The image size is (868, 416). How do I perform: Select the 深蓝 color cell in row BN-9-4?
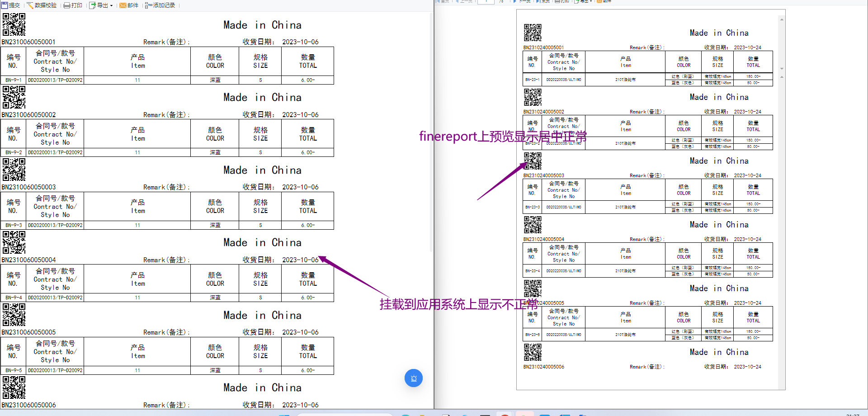[215, 298]
